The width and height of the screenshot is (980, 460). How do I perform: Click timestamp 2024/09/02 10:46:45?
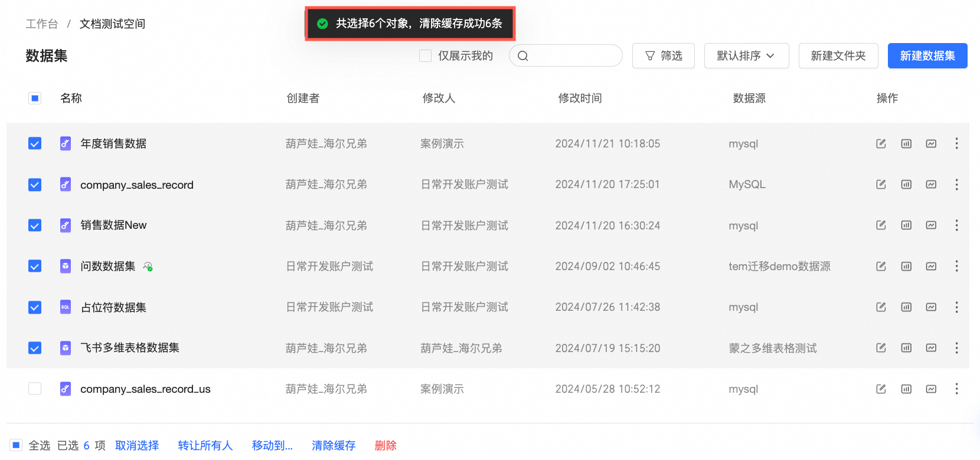[x=607, y=266]
